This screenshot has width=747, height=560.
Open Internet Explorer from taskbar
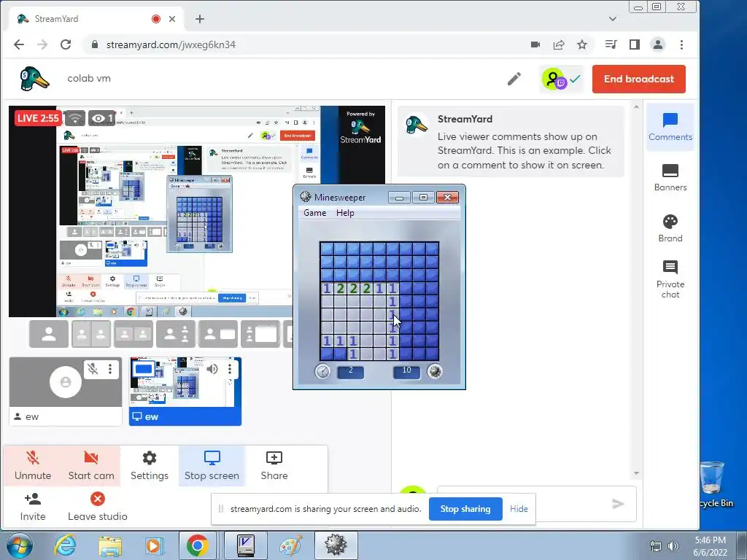point(65,545)
